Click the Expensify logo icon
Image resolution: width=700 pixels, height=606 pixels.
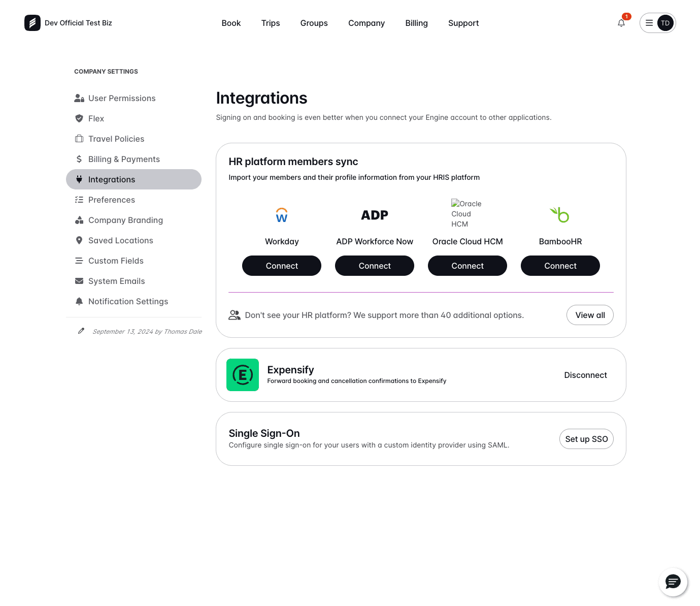pos(243,375)
